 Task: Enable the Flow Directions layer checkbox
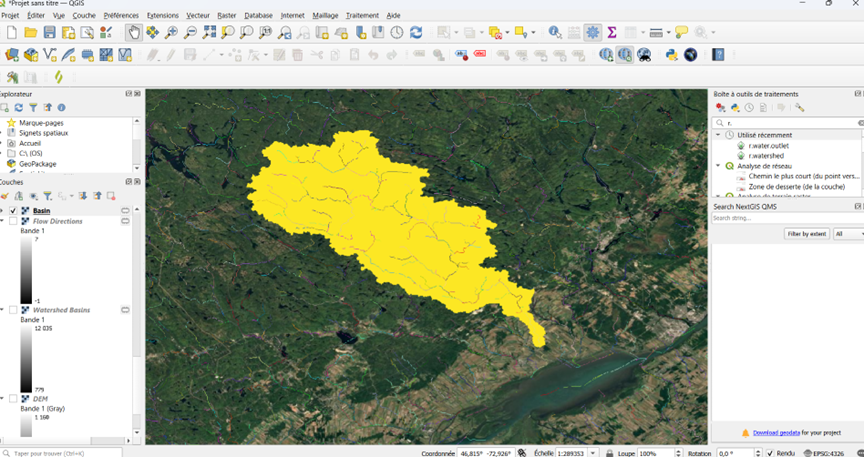point(13,221)
